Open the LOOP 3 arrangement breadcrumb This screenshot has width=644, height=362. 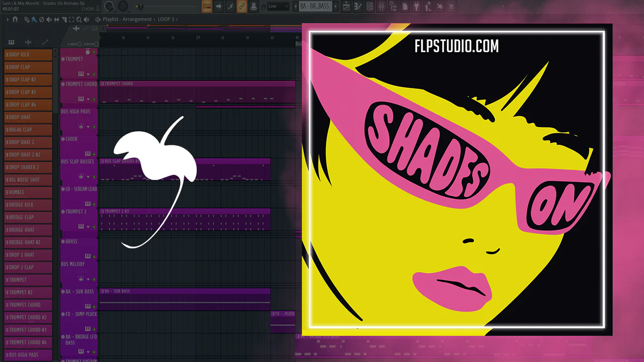click(x=166, y=19)
